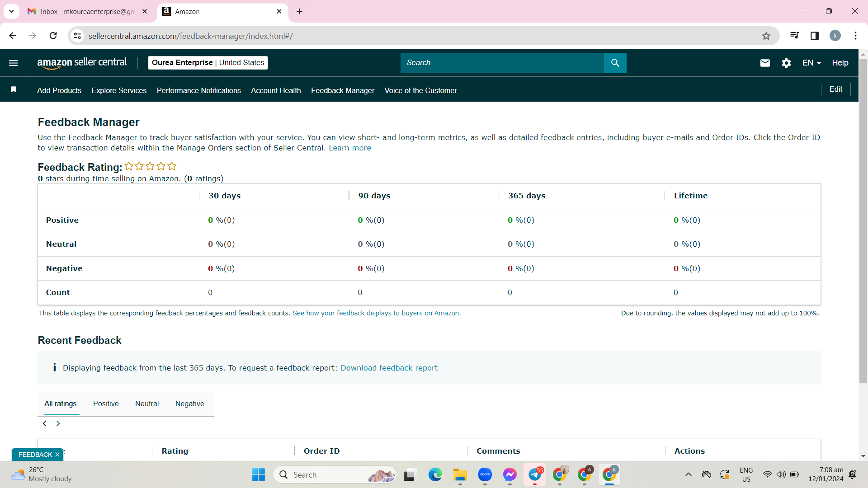The height and width of the screenshot is (488, 868).
Task: Go to the next page of feedback
Action: coord(58,423)
